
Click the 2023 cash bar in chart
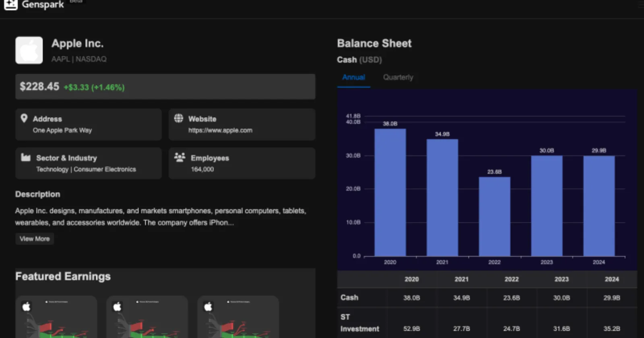(547, 206)
